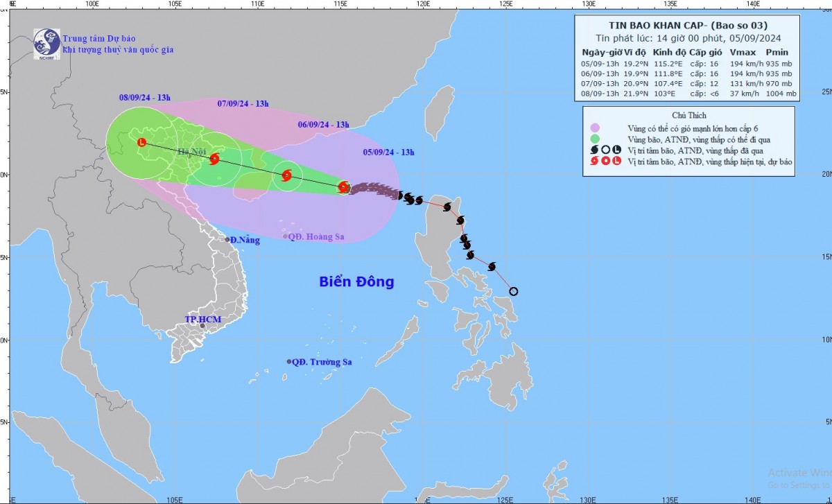
Task: Click the hollow circle storm origin marker
Action: pyautogui.click(x=514, y=291)
